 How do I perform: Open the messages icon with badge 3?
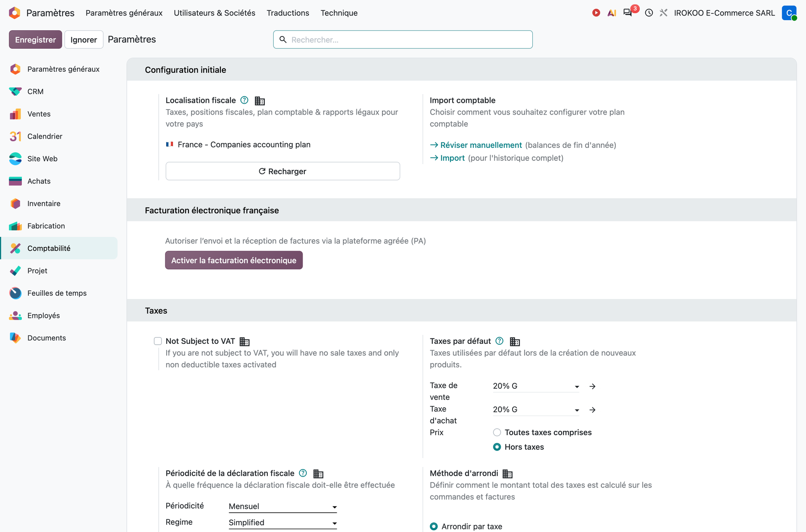click(628, 13)
